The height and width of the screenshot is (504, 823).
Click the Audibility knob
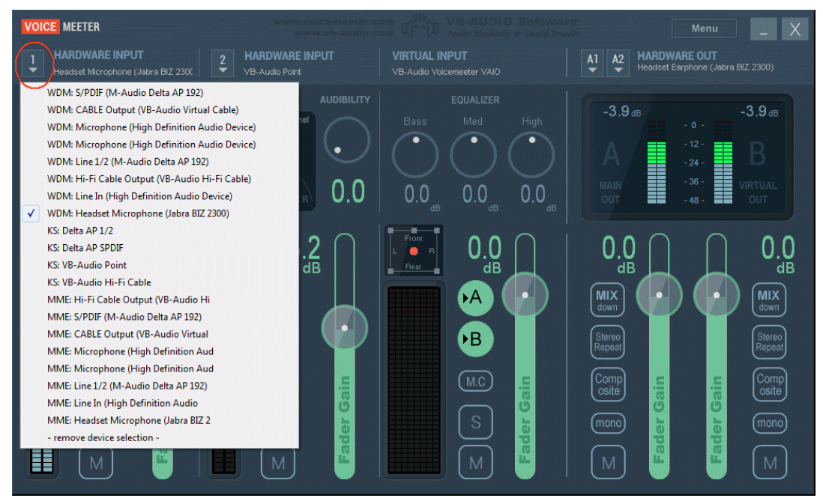(346, 140)
